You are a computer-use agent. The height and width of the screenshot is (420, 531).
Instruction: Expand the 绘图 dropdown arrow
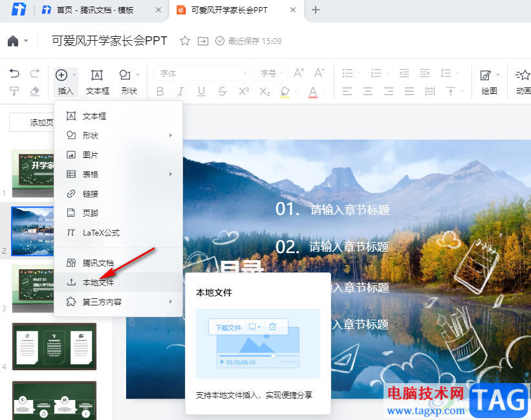[498, 75]
